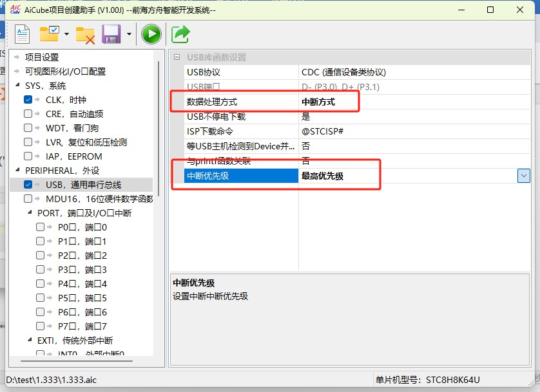Collapse the EXTI 传统外部中断 node
This screenshot has height=392, width=540.
(30, 340)
